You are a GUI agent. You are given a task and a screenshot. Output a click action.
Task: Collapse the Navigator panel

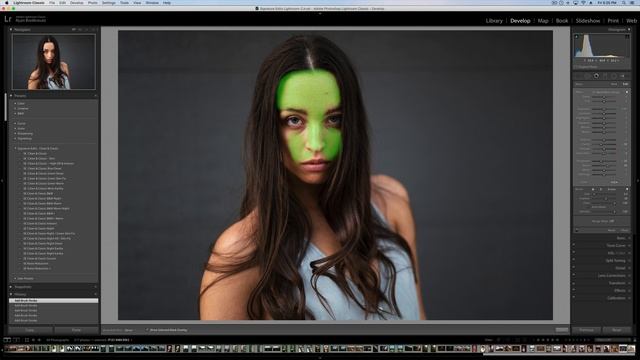(11, 29)
